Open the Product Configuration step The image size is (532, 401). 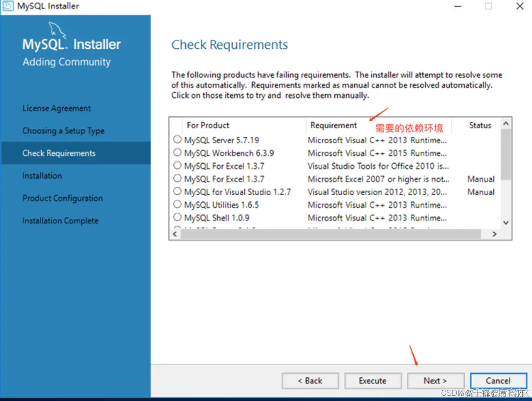point(62,198)
